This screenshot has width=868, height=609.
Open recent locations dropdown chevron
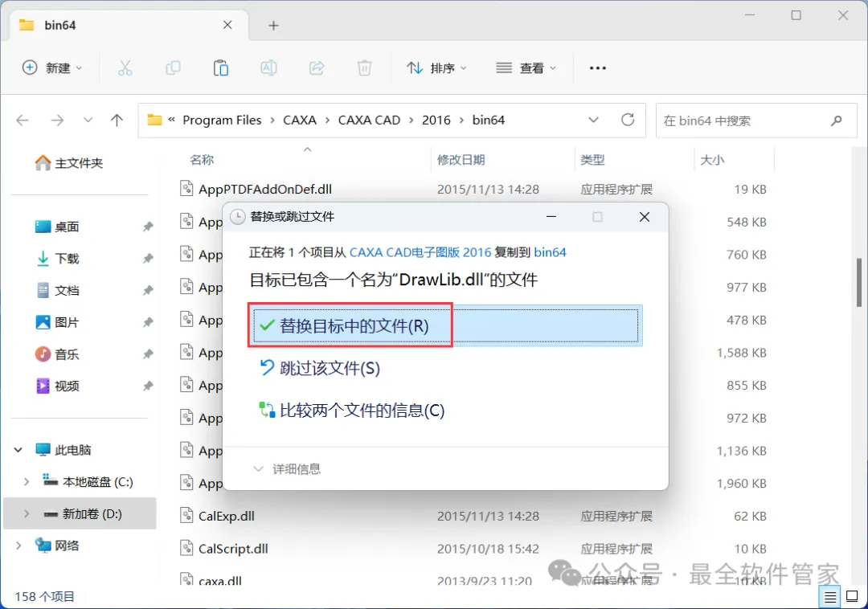coord(88,120)
